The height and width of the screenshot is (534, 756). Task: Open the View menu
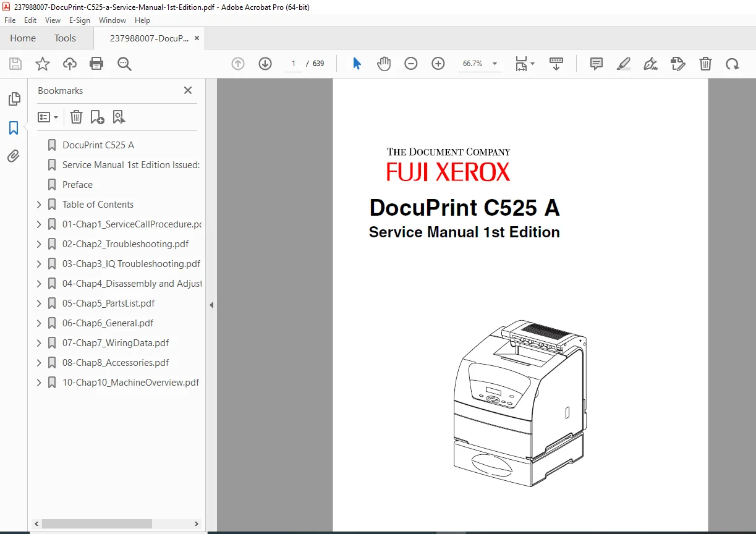[53, 20]
